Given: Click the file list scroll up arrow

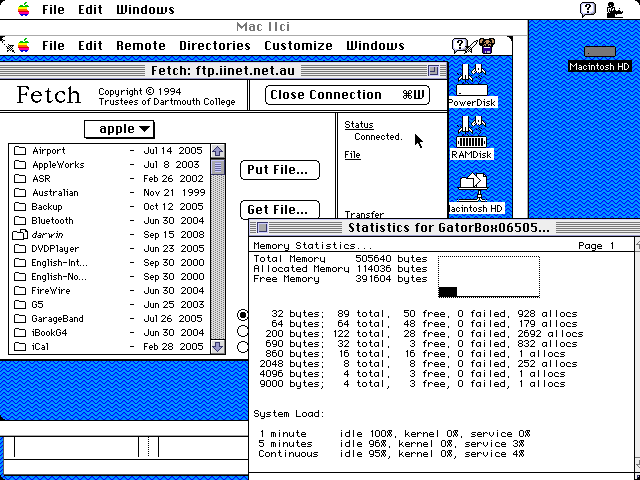Looking at the screenshot, I should [x=218, y=151].
